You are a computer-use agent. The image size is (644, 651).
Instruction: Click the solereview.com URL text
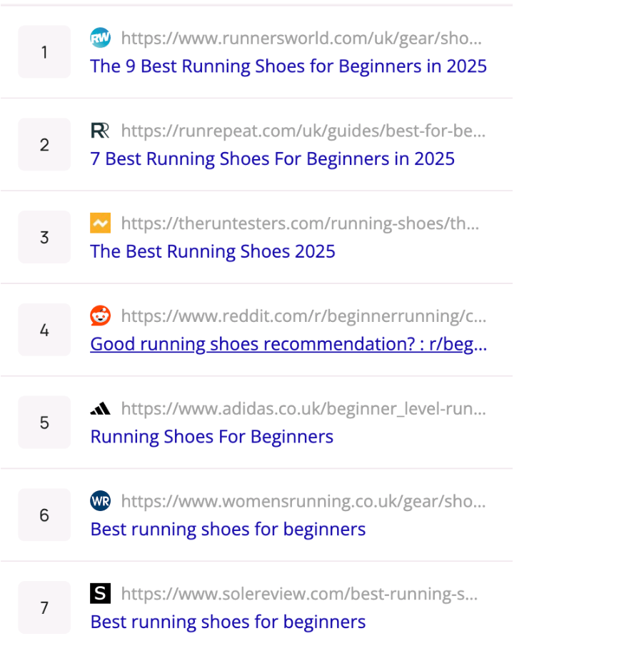tap(299, 594)
